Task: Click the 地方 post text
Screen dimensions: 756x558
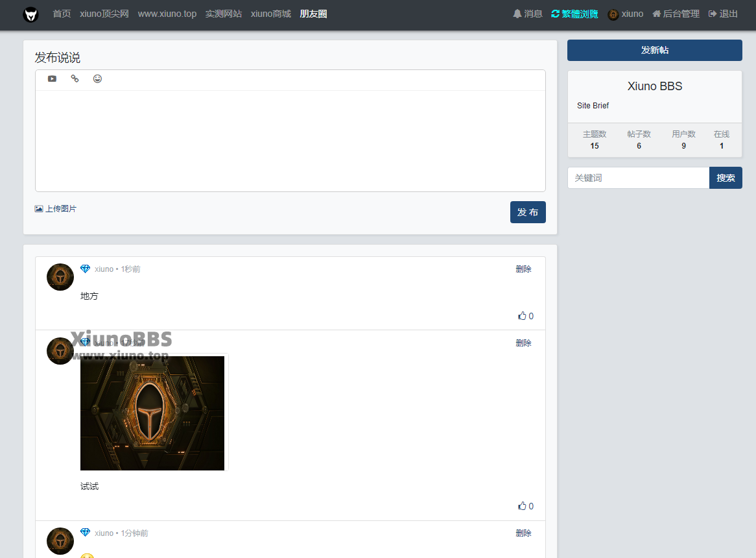Action: pyautogui.click(x=89, y=296)
